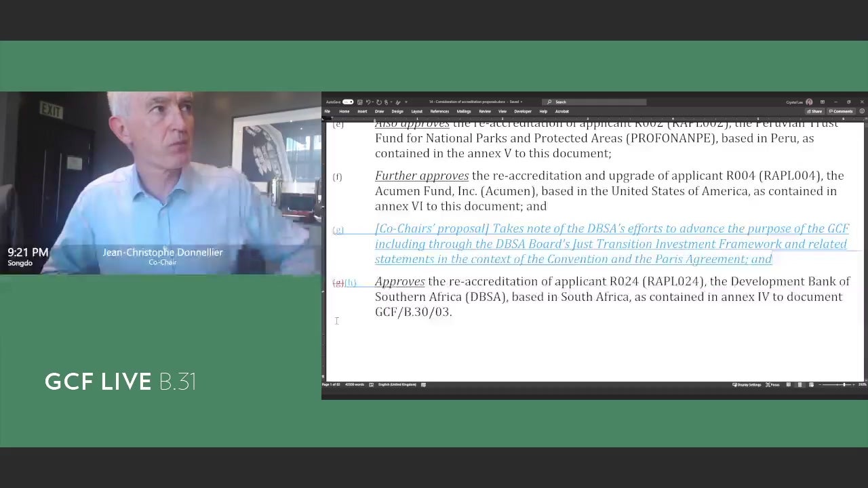This screenshot has width=868, height=488.
Task: Click the zoom out minus button
Action: click(820, 384)
